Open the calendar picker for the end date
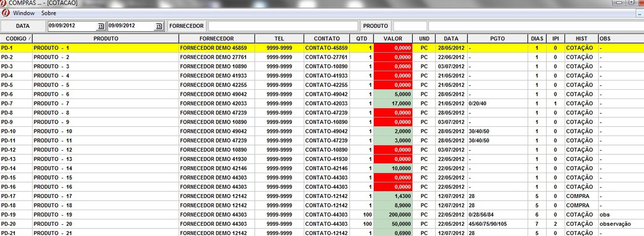Image resolution: width=644 pixels, height=236 pixels. (x=158, y=26)
